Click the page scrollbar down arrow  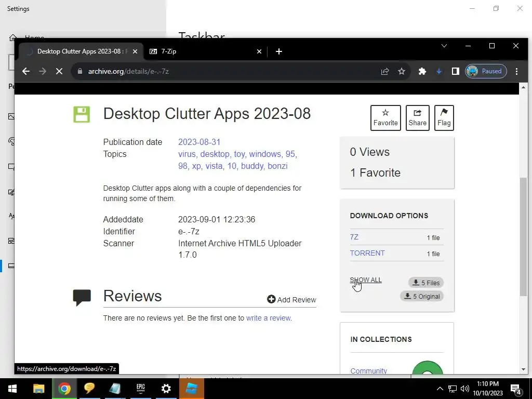click(x=523, y=369)
